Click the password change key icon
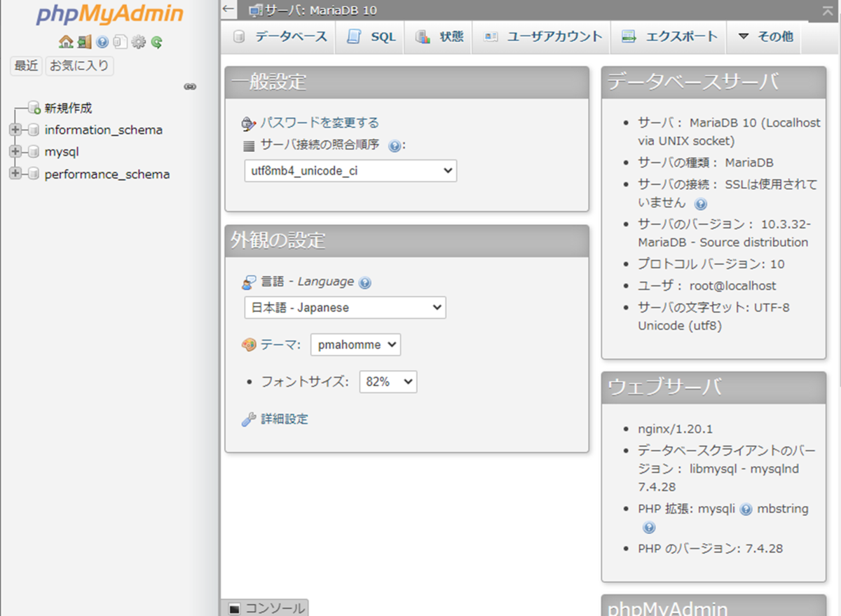This screenshot has width=841, height=616. click(x=249, y=124)
